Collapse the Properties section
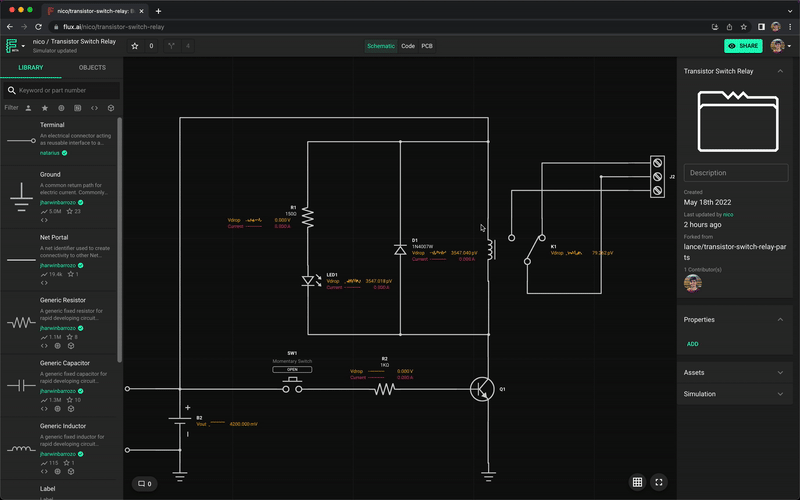Image resolution: width=800 pixels, height=500 pixels. 780,319
